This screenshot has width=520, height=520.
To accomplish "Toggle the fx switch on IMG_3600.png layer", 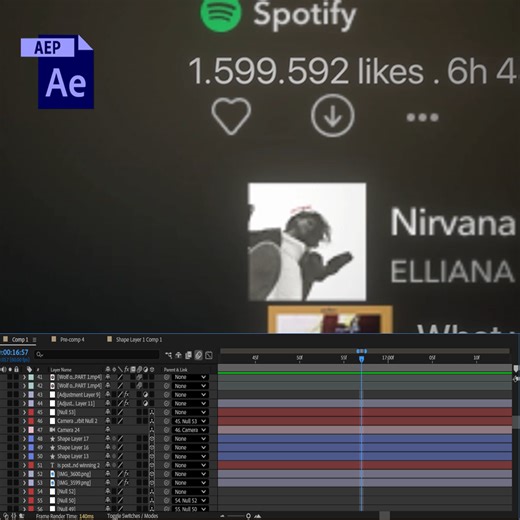I will tap(126, 474).
